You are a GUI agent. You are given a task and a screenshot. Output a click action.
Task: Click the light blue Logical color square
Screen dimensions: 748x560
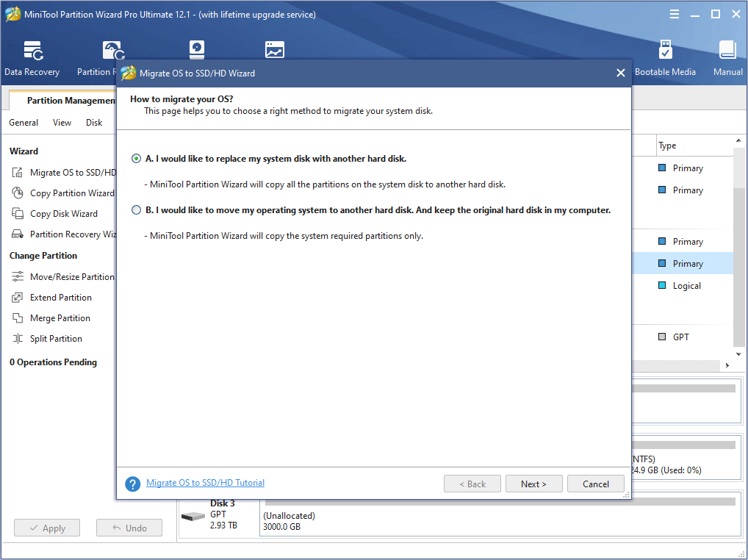tap(662, 285)
